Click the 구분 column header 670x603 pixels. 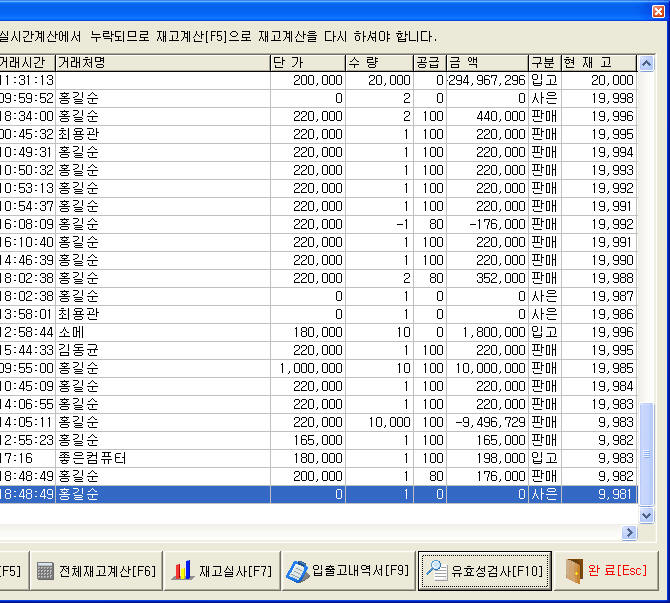coord(545,63)
